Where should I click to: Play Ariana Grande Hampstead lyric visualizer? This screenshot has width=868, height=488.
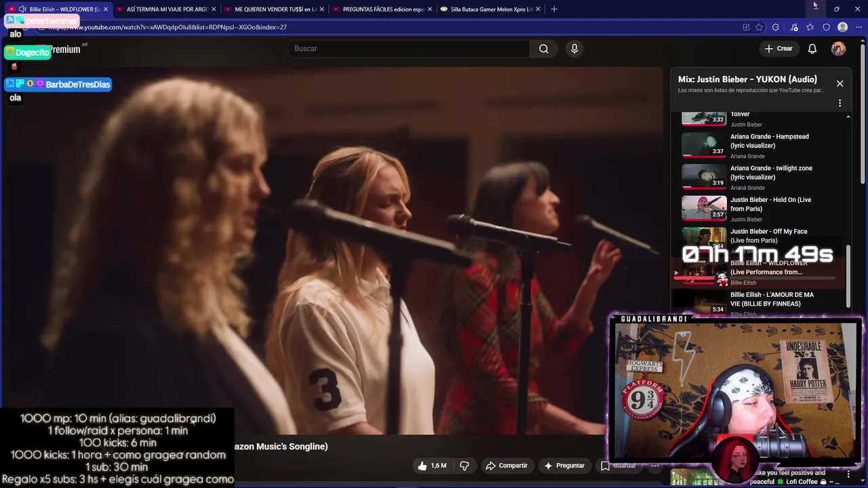pos(770,141)
